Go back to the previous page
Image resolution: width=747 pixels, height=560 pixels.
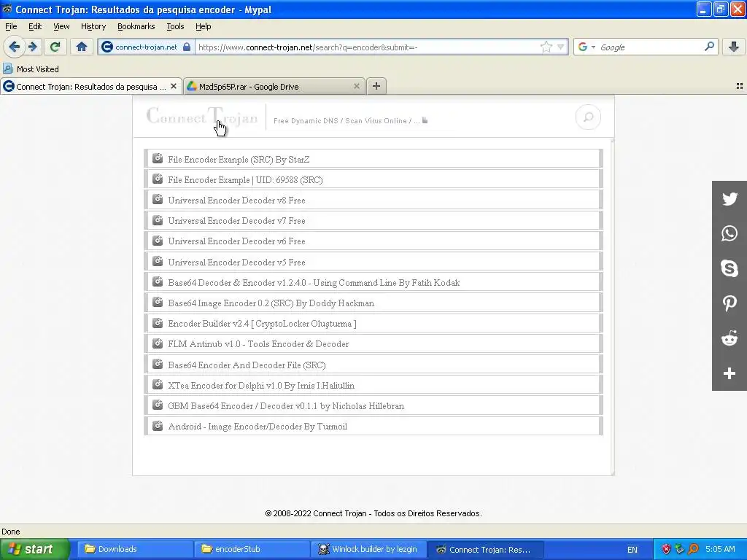[14, 47]
